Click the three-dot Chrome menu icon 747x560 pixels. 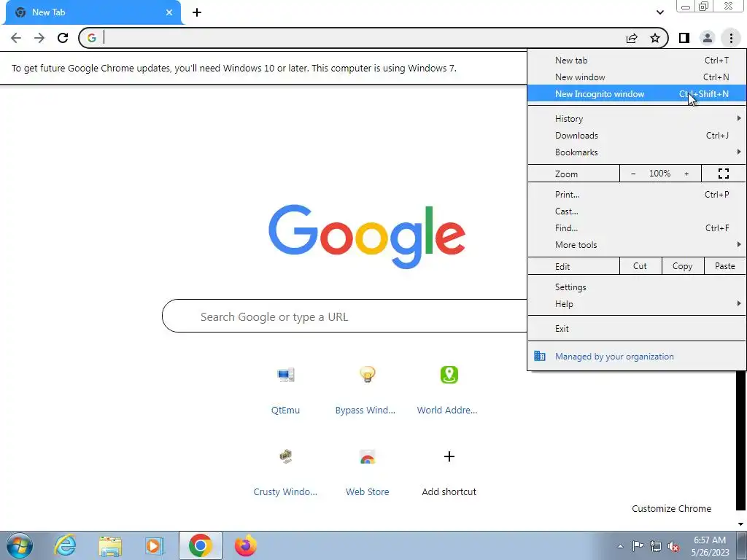[x=731, y=38]
